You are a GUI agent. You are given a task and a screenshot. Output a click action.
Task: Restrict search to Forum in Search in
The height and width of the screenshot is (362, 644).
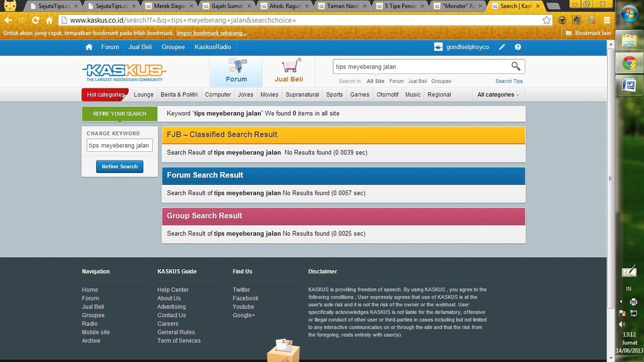pyautogui.click(x=396, y=81)
